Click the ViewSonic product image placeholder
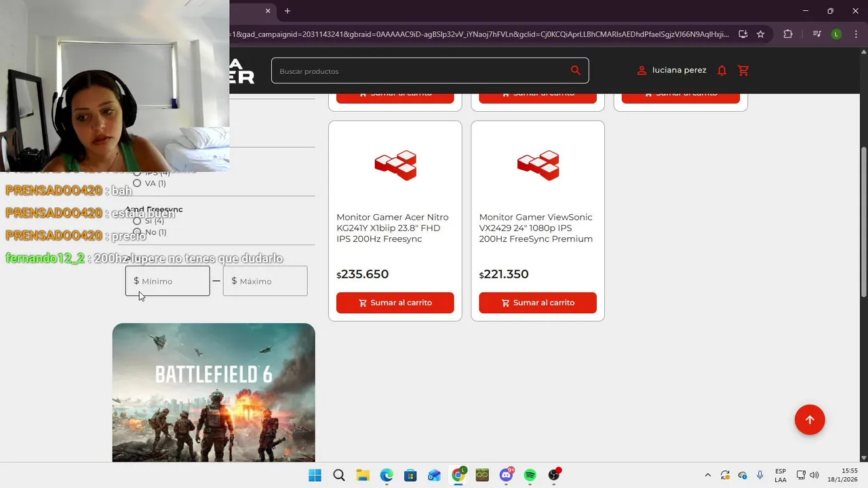 (x=538, y=165)
